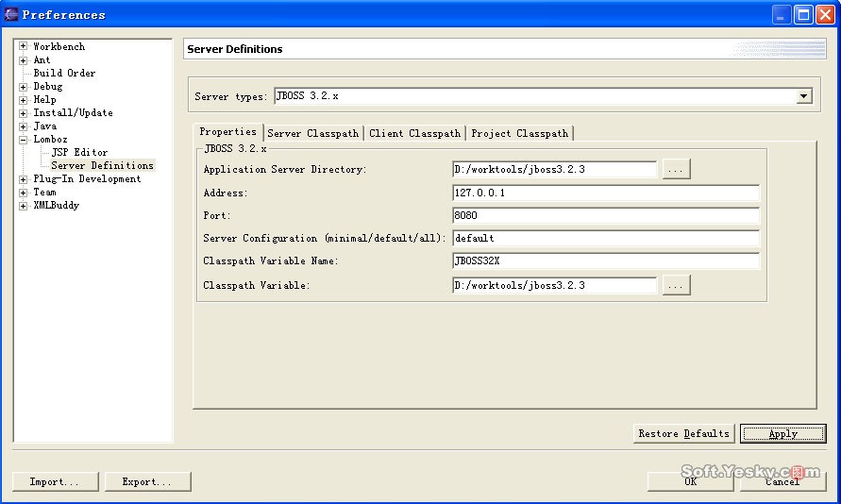Click the Server Configuration text field
This screenshot has width=841, height=504.
click(606, 239)
